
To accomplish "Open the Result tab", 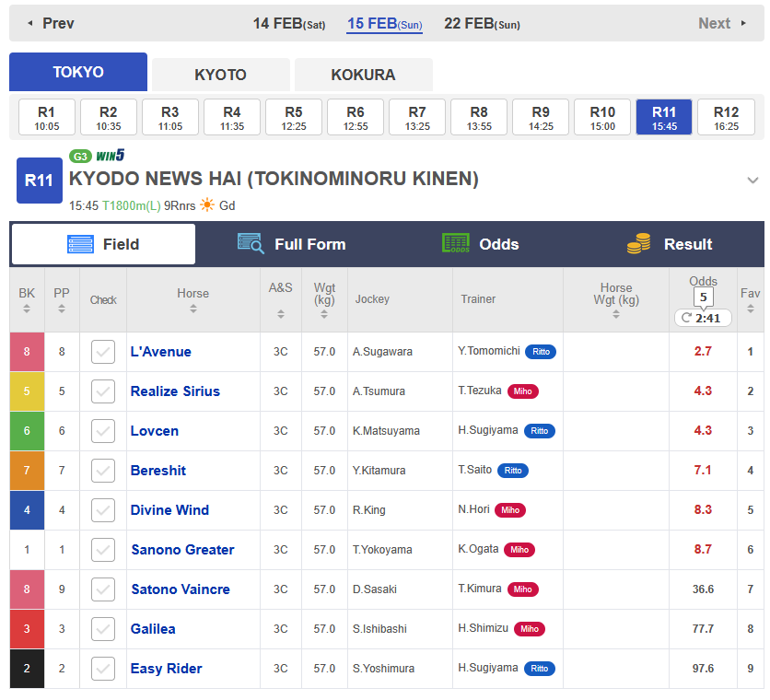I will click(x=670, y=244).
